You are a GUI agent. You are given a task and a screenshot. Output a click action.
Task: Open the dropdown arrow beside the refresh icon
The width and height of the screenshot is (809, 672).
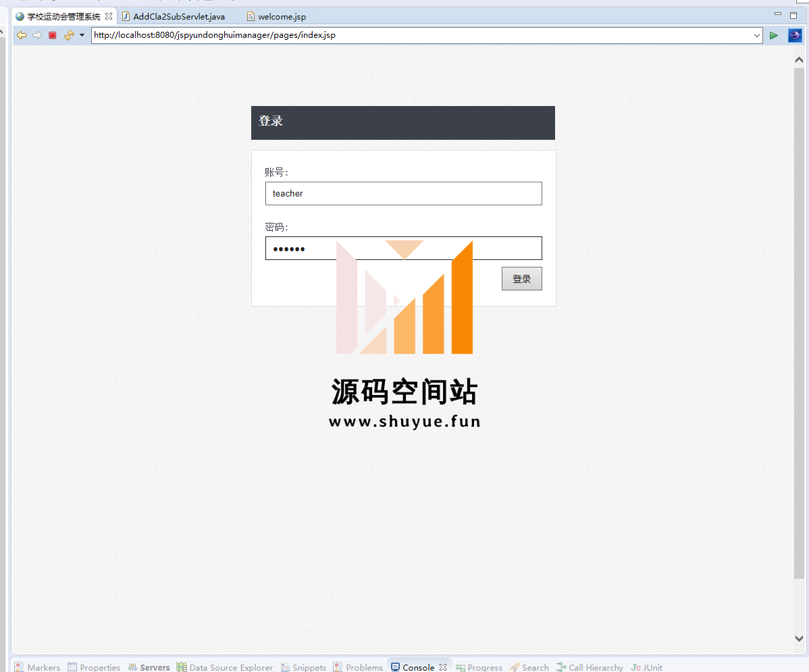pos(82,35)
